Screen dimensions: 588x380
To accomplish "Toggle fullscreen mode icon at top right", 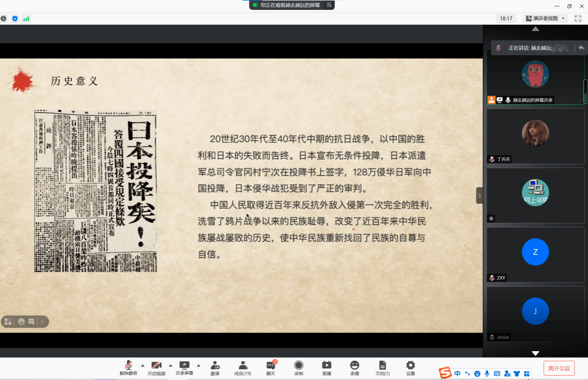I will click(x=578, y=19).
